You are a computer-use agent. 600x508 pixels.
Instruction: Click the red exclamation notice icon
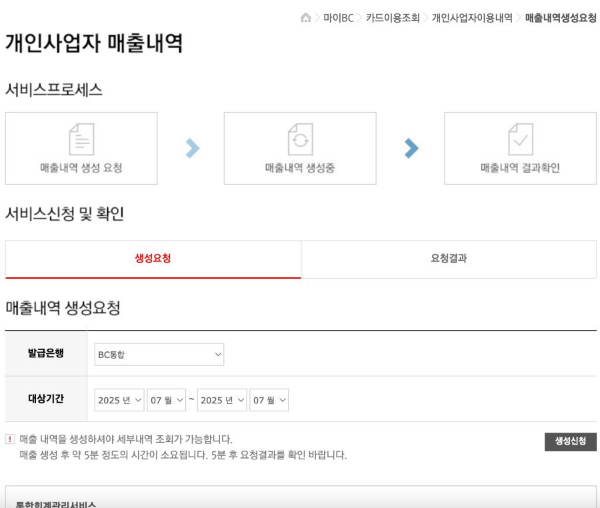tap(10, 439)
